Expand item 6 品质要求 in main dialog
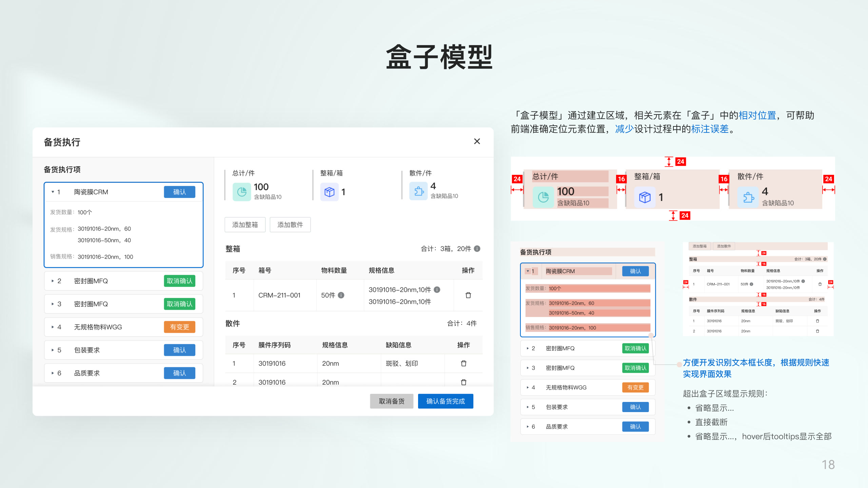The image size is (868, 488). pos(53,373)
